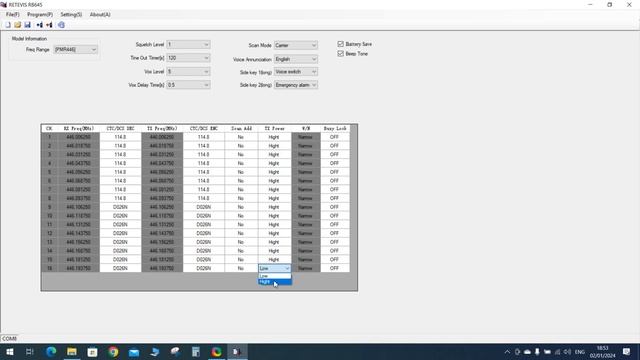Open File Explorer from the taskbar
The height and width of the screenshot is (360, 640).
[x=72, y=352]
